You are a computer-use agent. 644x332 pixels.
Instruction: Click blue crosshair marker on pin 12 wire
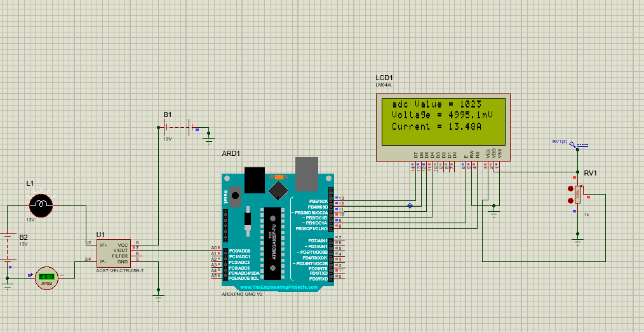(410, 205)
